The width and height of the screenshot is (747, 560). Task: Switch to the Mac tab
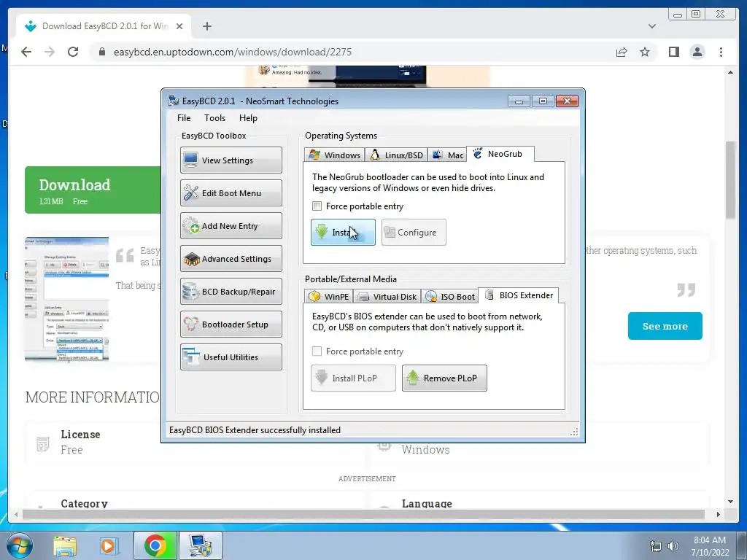(447, 155)
